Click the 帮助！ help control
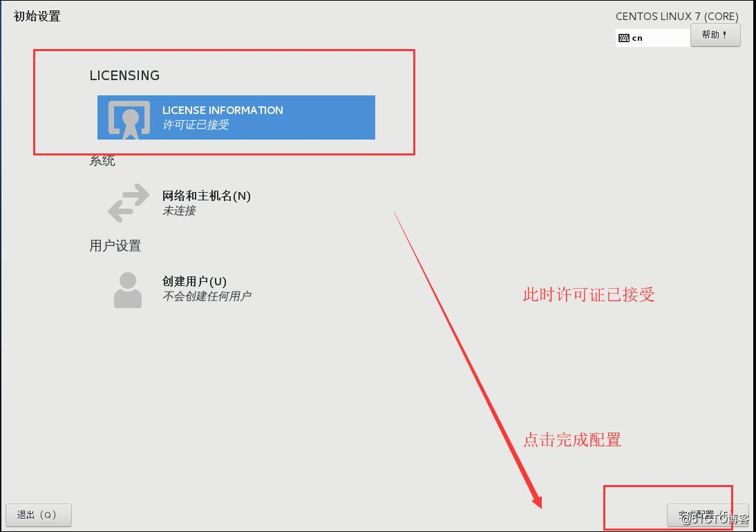The image size is (756, 532). click(715, 35)
